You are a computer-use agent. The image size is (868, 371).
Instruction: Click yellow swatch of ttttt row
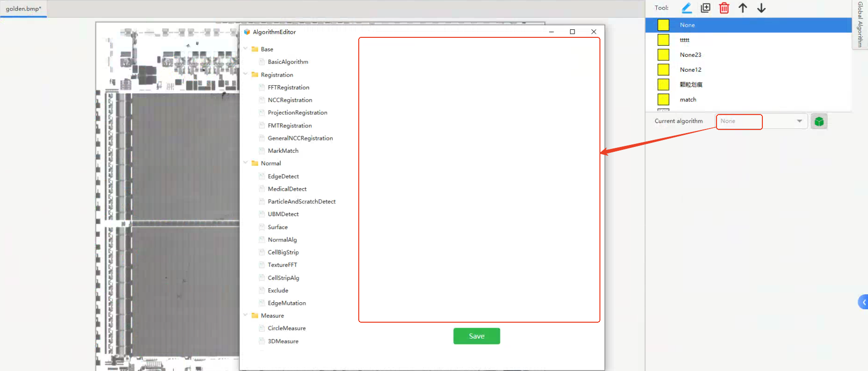(x=663, y=40)
